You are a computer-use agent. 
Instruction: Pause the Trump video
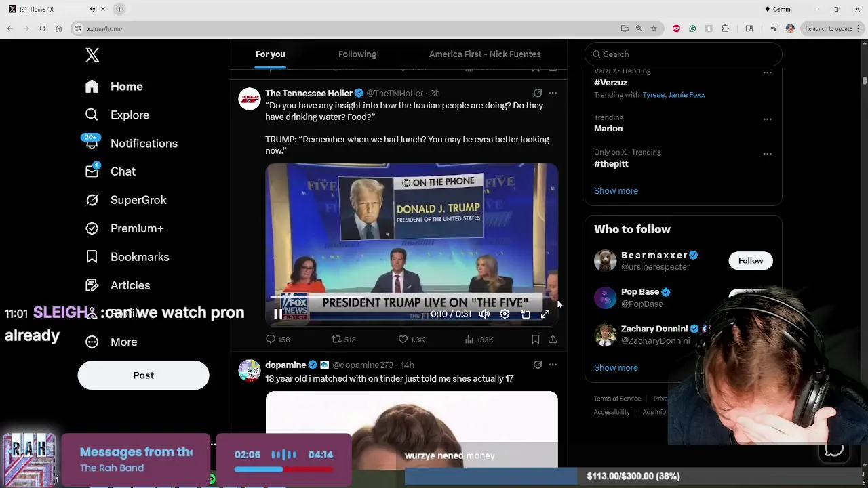pos(278,314)
